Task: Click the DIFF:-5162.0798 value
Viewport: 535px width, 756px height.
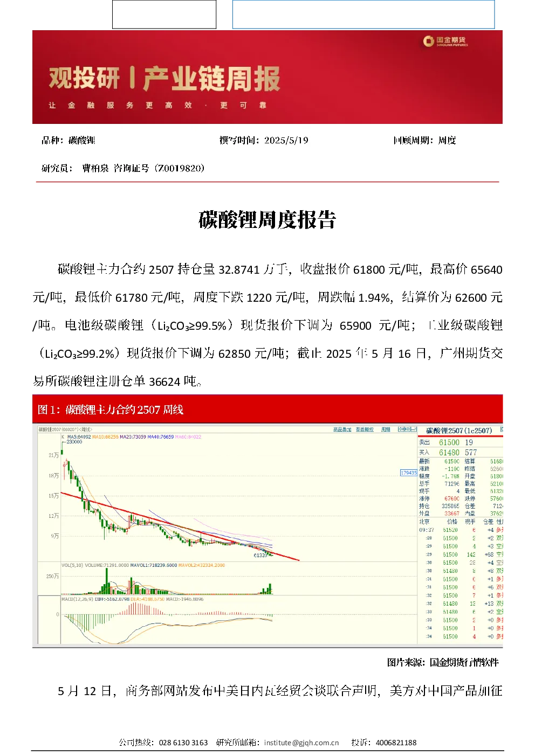Action: coord(112,599)
